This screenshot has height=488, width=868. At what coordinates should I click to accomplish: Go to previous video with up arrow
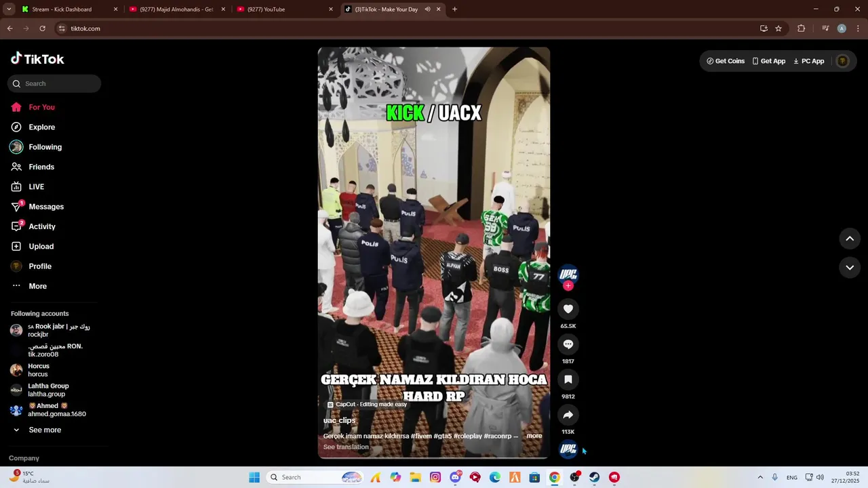850,239
